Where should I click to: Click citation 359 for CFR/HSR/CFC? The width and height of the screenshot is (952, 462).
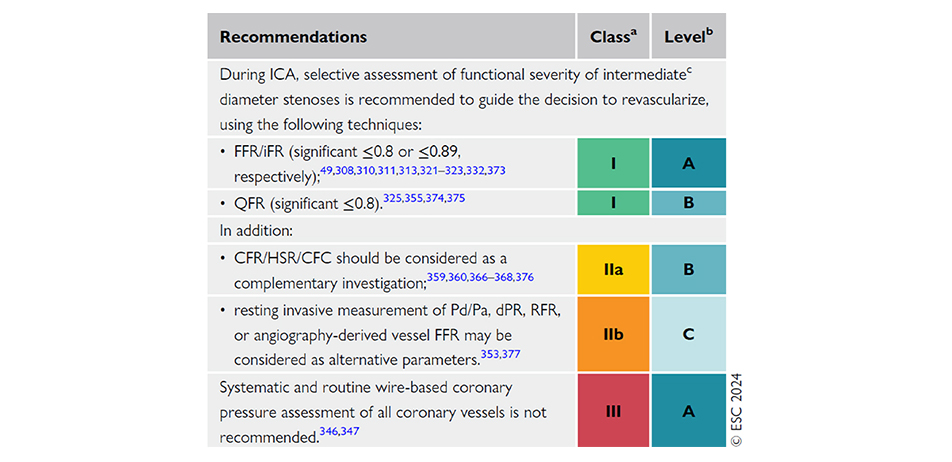tap(435, 277)
